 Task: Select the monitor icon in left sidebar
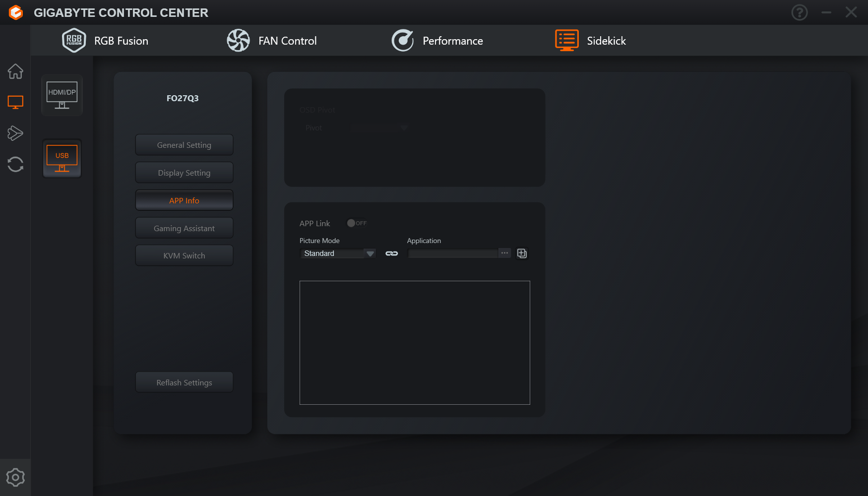[15, 102]
